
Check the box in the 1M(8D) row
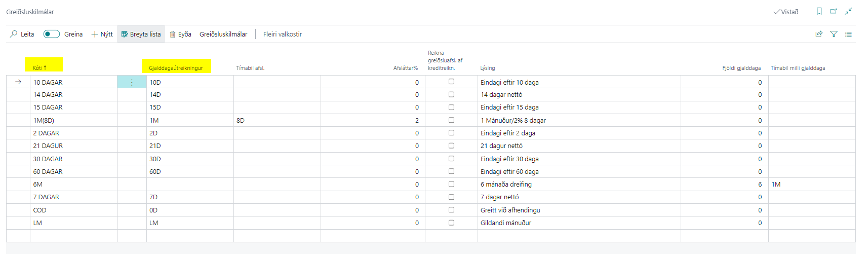pos(451,120)
